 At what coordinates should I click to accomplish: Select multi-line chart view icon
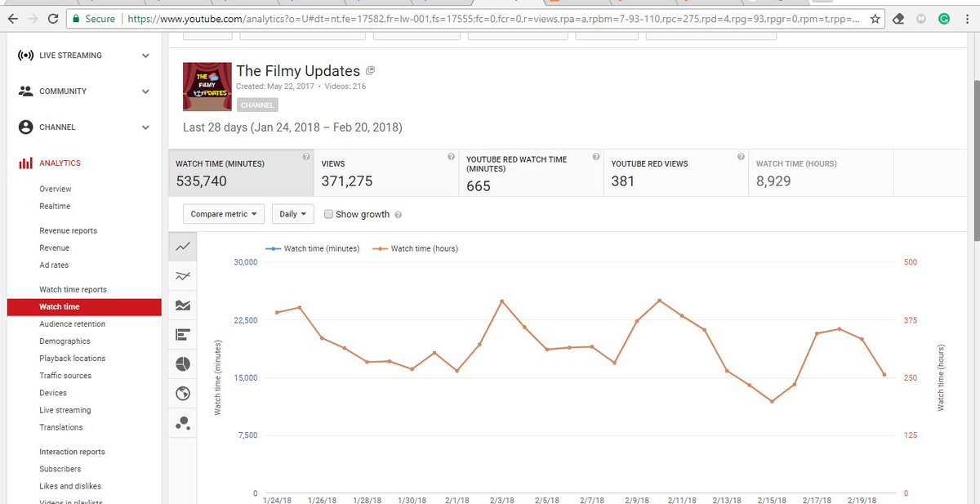(x=183, y=276)
